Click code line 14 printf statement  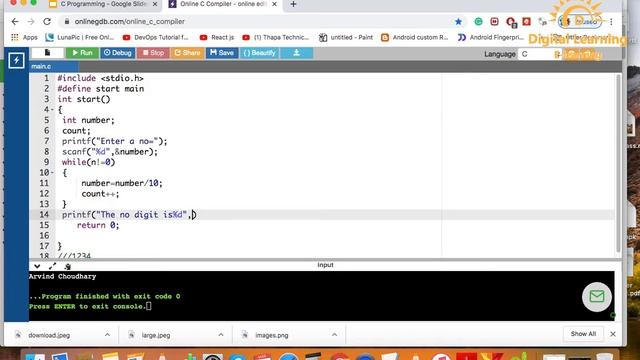[129, 215]
